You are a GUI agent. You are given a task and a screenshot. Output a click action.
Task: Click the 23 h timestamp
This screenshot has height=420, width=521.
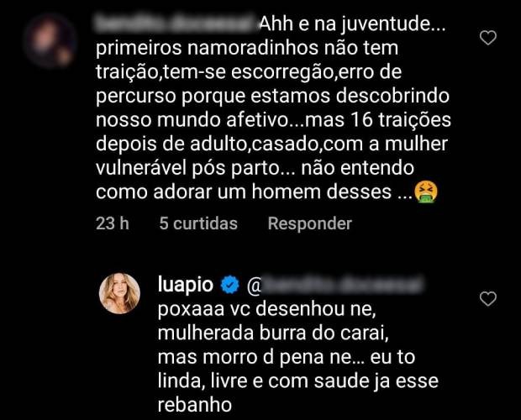point(113,223)
